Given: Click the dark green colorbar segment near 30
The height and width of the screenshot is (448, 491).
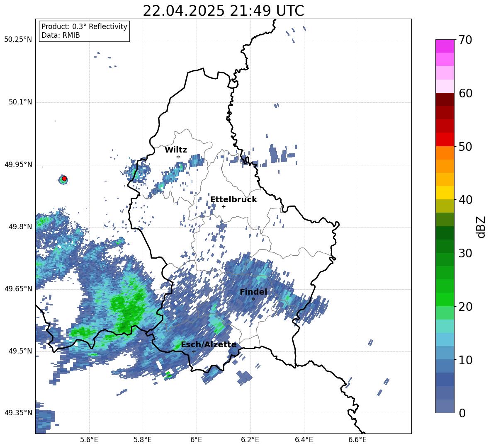Looking at the screenshot, I should (445, 246).
